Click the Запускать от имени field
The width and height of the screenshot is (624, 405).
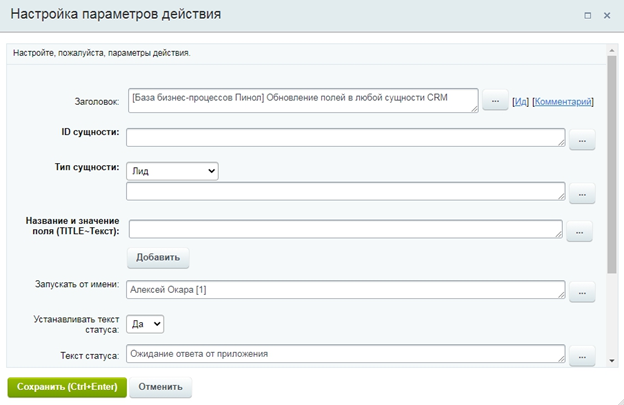pyautogui.click(x=345, y=290)
